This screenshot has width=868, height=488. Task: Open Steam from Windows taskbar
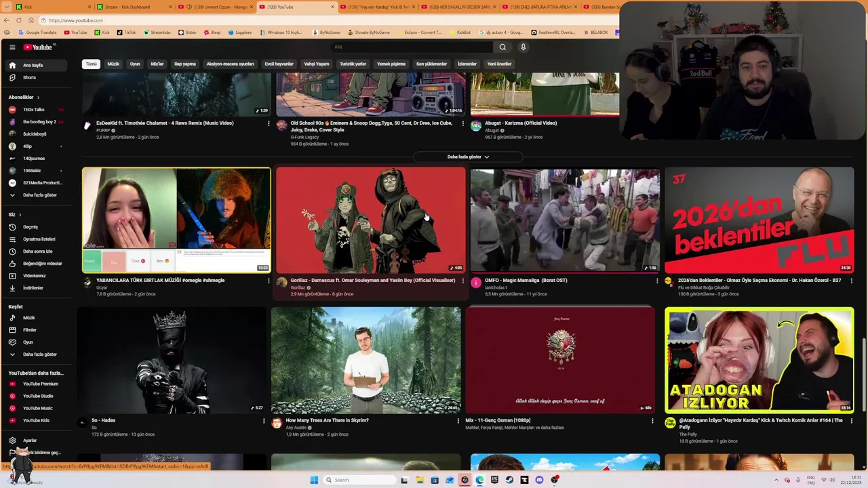[509, 480]
